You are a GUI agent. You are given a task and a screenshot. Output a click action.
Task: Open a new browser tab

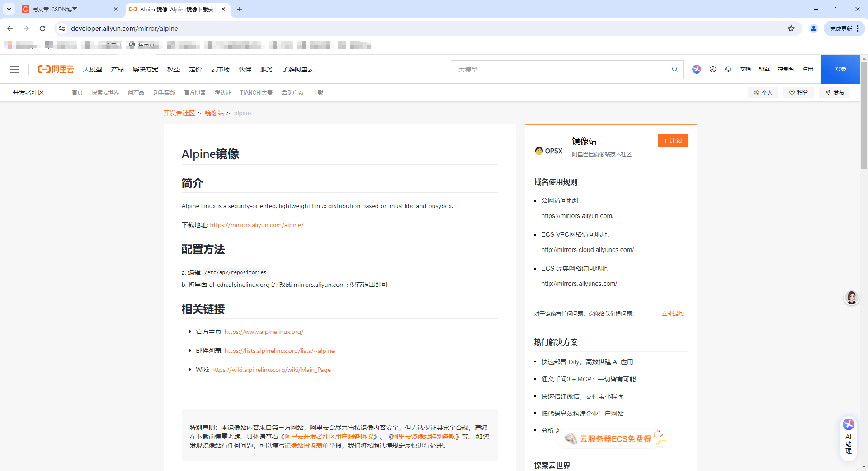point(240,9)
